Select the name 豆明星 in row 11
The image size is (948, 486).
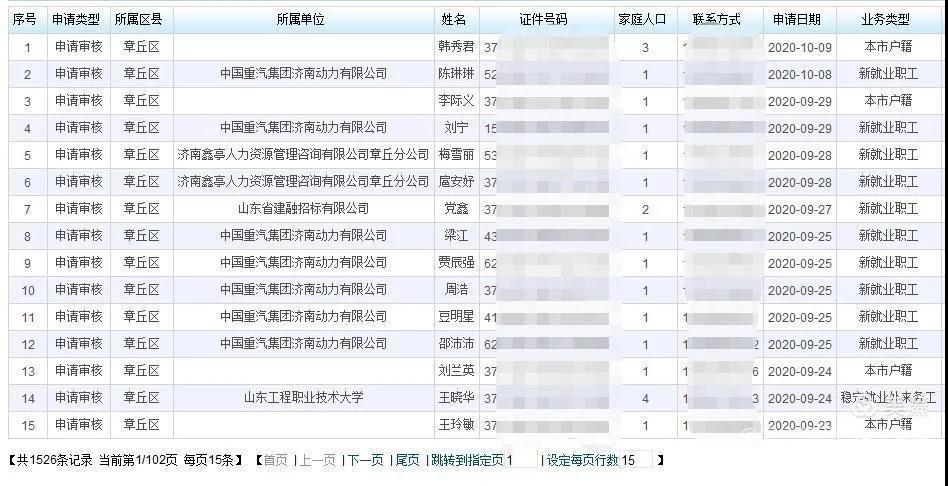point(456,316)
